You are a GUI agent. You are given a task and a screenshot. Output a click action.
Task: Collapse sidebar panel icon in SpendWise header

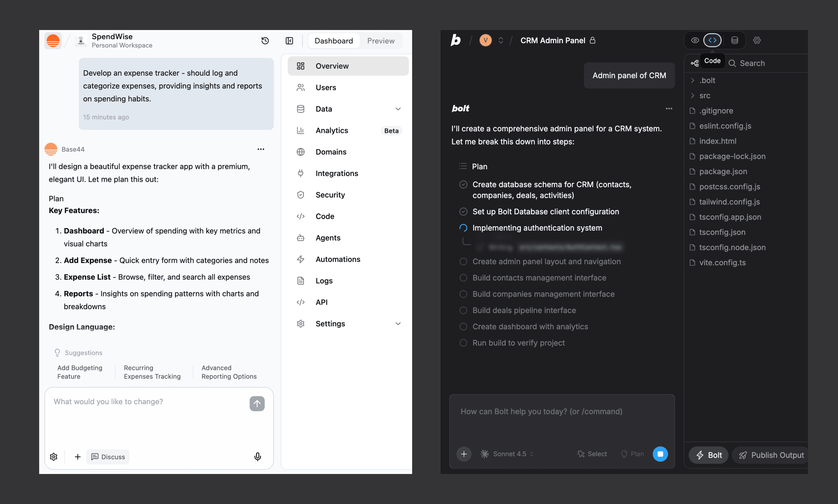(x=289, y=41)
